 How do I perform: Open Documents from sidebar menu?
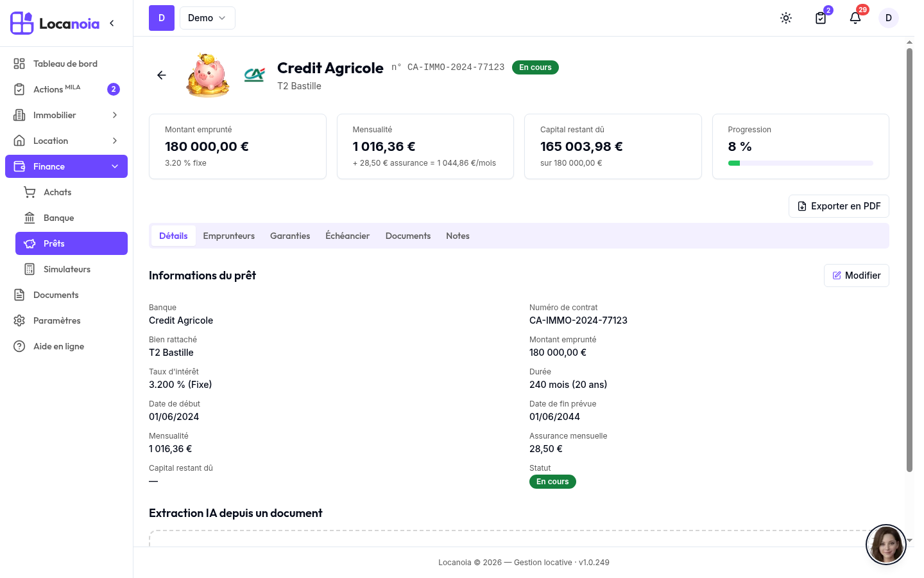[x=66, y=295]
